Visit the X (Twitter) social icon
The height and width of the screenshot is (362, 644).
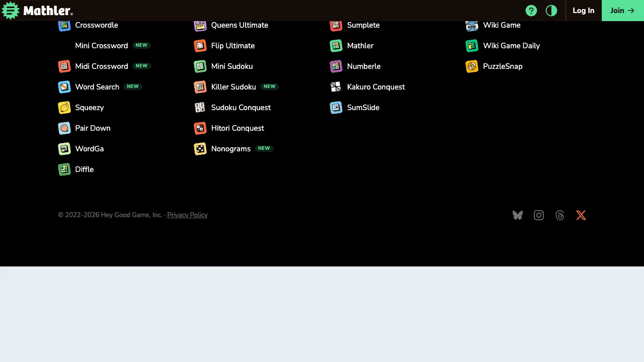pos(581,215)
